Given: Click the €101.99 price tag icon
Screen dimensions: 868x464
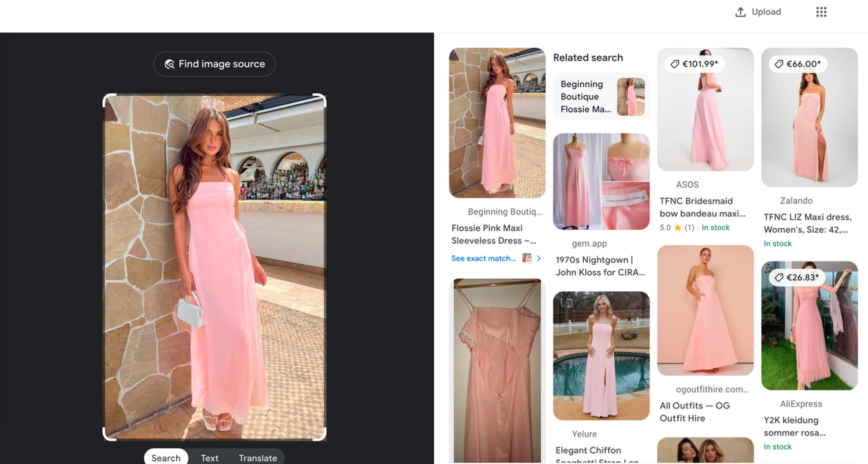Looking at the screenshot, I should (675, 64).
